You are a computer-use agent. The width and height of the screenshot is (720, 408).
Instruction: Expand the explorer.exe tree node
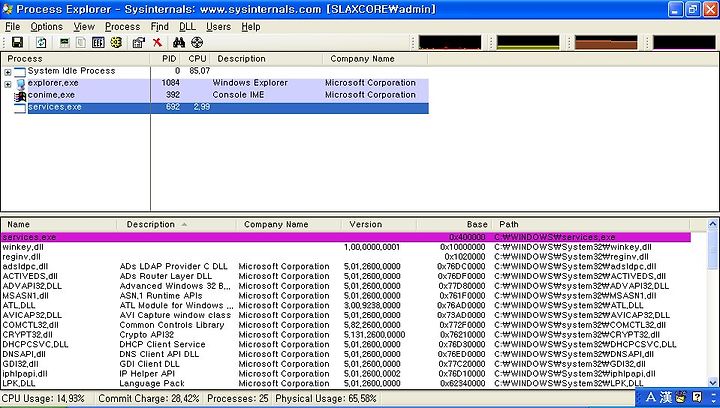(x=7, y=84)
